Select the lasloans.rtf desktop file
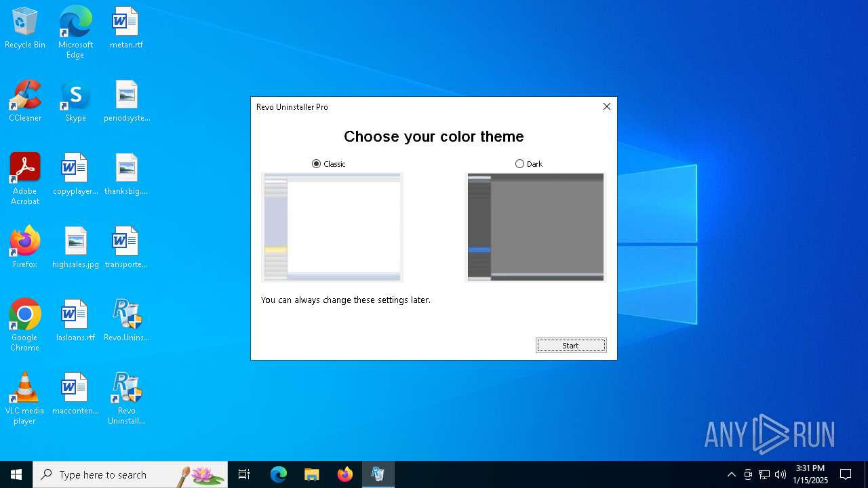Screen dimensions: 868x488 point(75,321)
